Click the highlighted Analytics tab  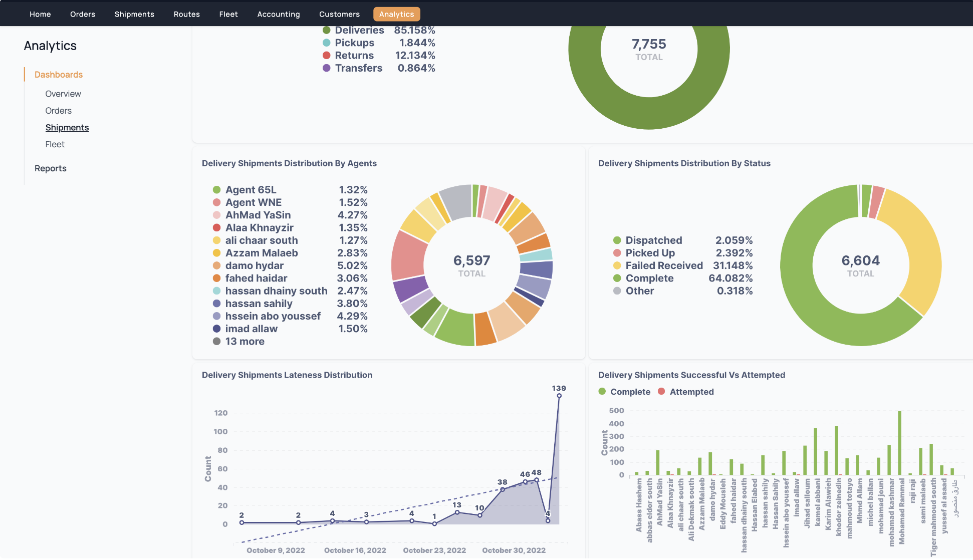click(x=396, y=14)
